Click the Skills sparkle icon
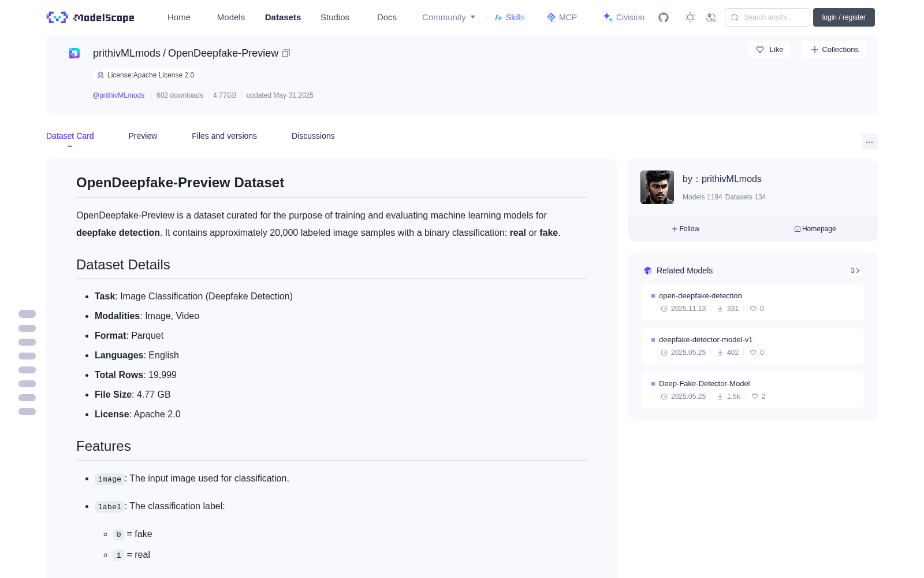 coord(498,17)
